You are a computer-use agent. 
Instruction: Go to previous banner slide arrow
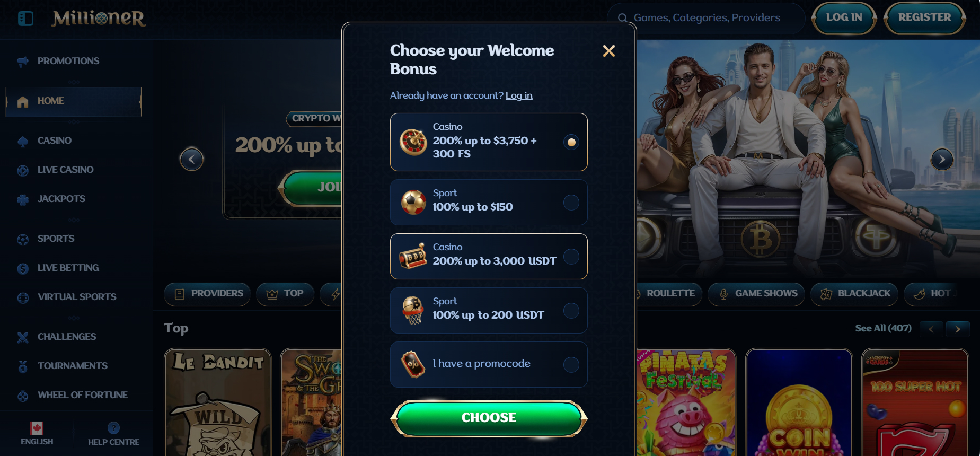pos(192,159)
